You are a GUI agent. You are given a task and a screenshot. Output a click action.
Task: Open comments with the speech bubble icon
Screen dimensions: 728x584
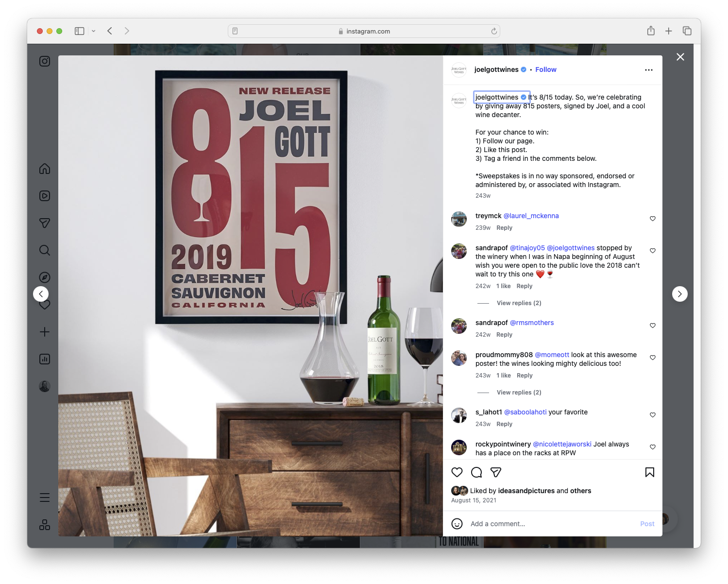[x=476, y=472]
